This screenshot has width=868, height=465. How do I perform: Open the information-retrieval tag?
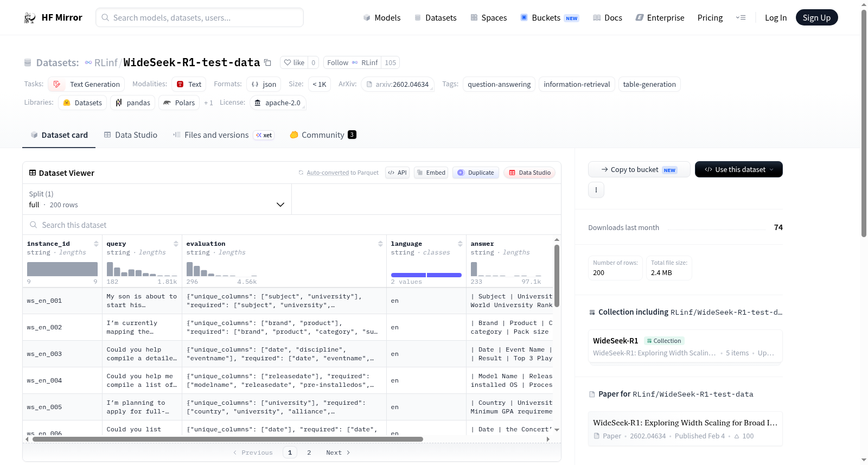click(x=577, y=84)
